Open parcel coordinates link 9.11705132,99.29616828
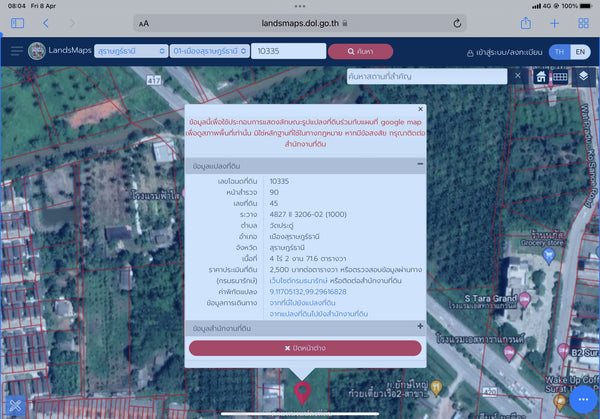Viewport: 600px width, 419px height. pos(308,292)
